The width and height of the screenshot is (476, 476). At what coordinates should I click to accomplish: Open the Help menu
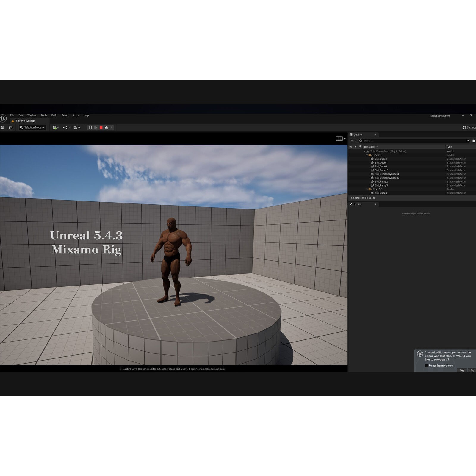pos(86,115)
